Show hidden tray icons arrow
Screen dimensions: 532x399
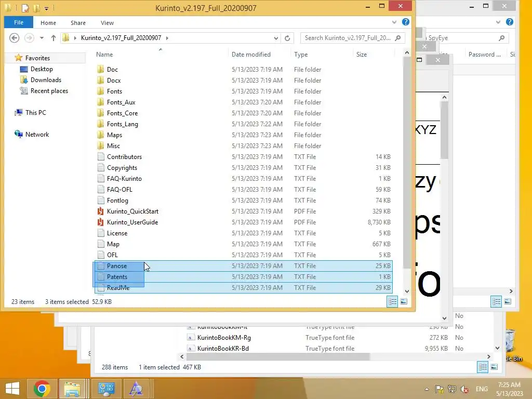click(x=427, y=389)
